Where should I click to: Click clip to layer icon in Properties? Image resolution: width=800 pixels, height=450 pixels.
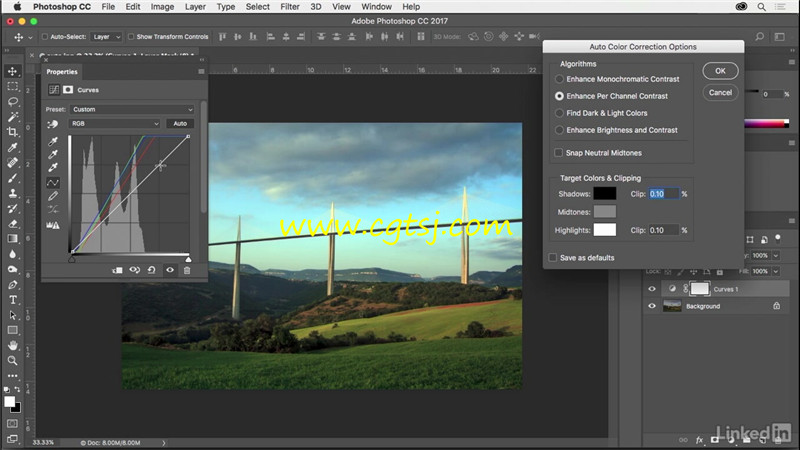point(117,270)
